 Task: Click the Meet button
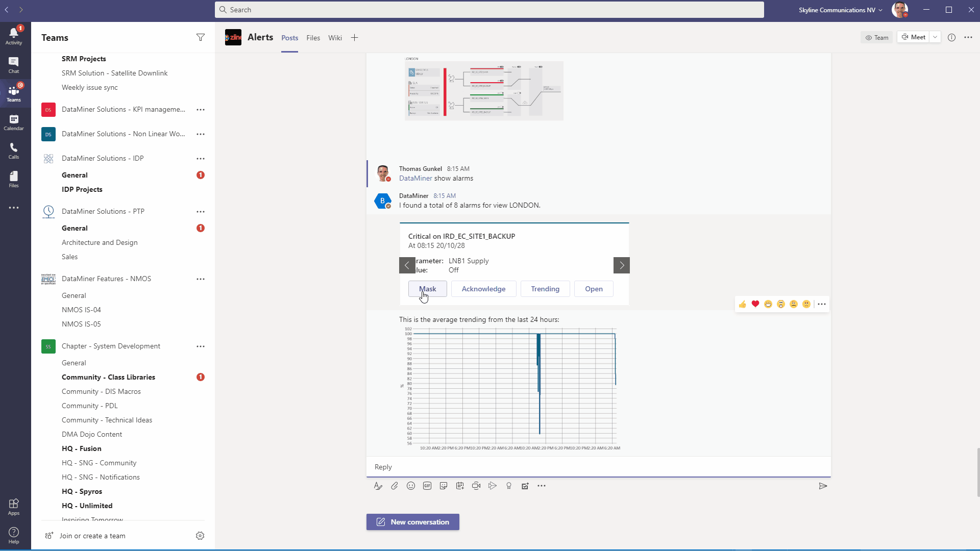click(x=913, y=37)
